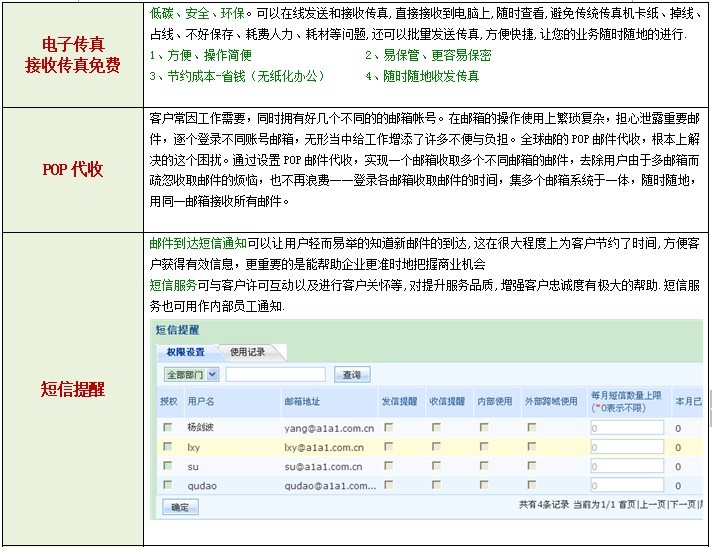The height and width of the screenshot is (547, 712).
Task: Check 内部使用 for yang@a1a1.com.cn
Action: coord(484,427)
